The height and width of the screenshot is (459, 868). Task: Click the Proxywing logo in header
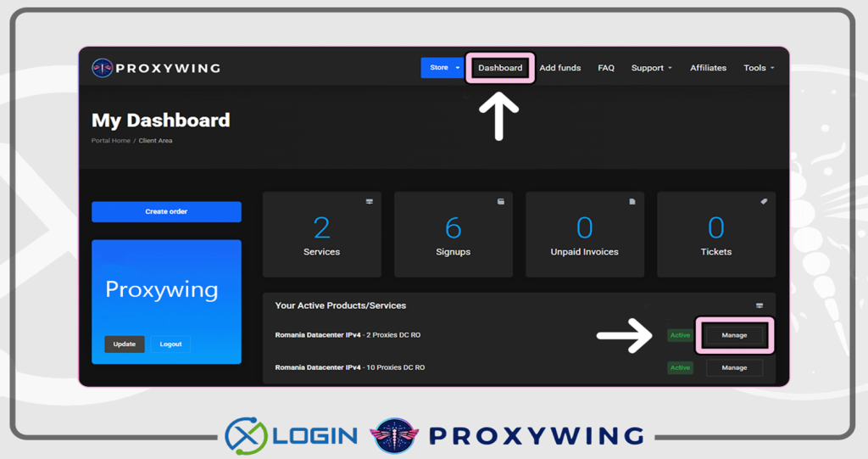click(x=156, y=68)
